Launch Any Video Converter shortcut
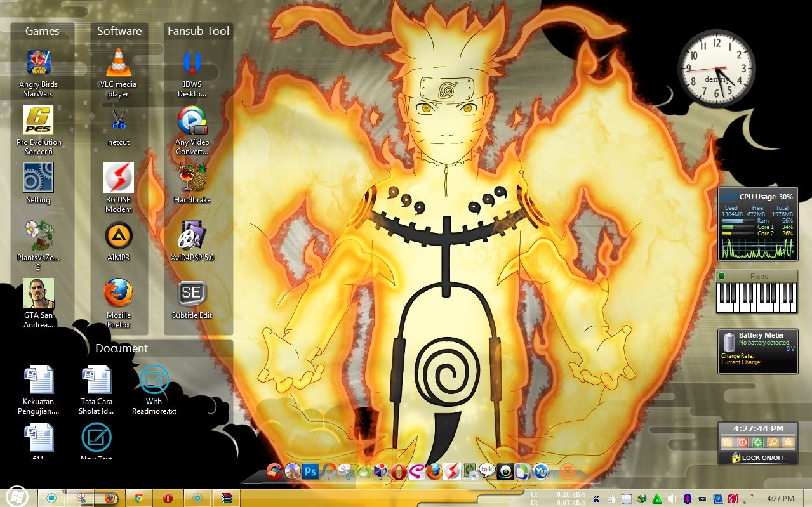The height and width of the screenshot is (507, 812). coord(192,131)
